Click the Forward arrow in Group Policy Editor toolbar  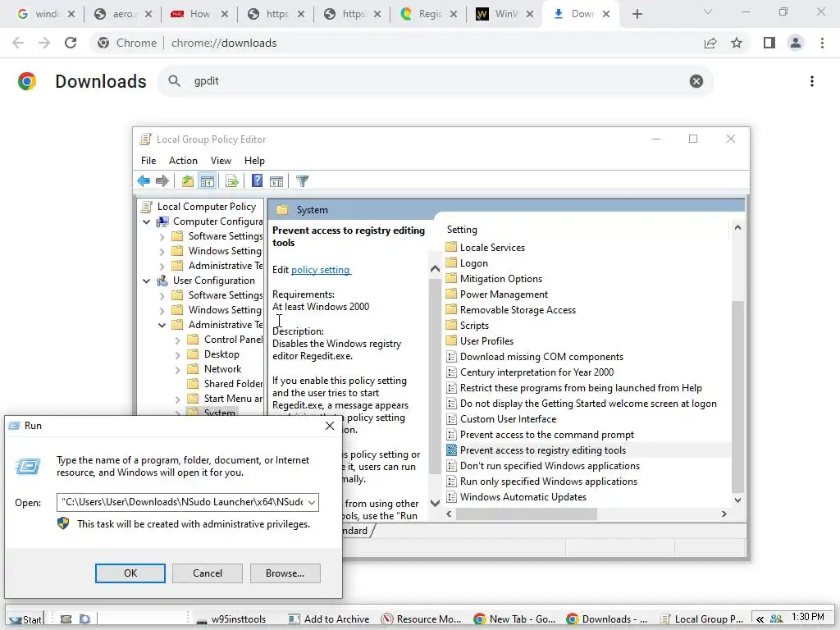162,181
